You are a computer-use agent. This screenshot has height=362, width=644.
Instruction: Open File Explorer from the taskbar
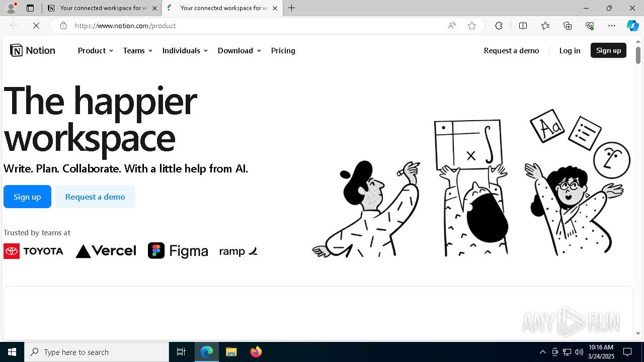(231, 352)
